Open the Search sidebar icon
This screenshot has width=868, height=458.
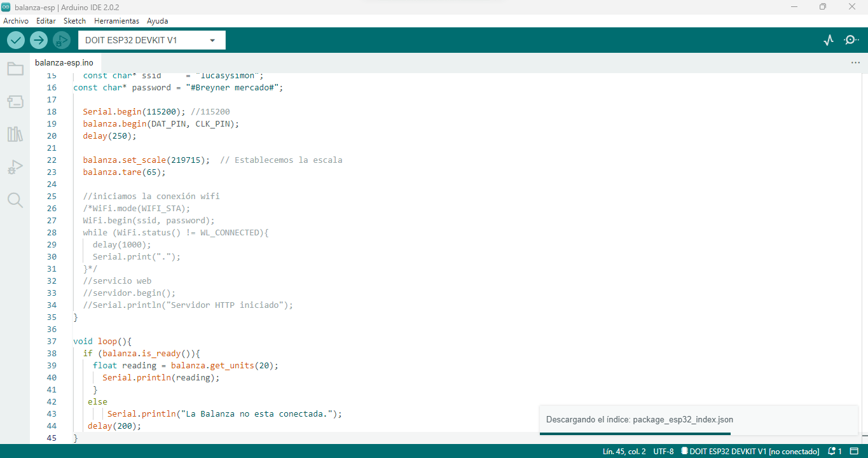(15, 200)
